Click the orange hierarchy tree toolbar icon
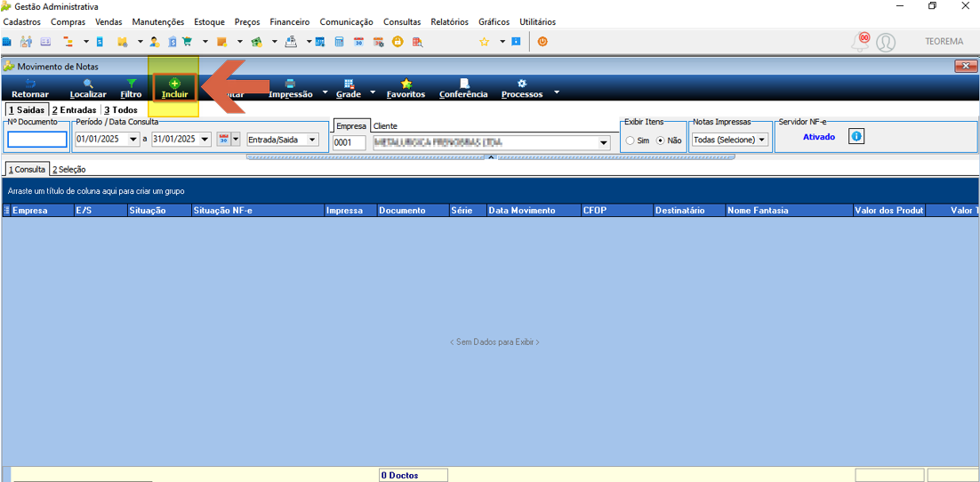This screenshot has width=980, height=482. tap(68, 42)
